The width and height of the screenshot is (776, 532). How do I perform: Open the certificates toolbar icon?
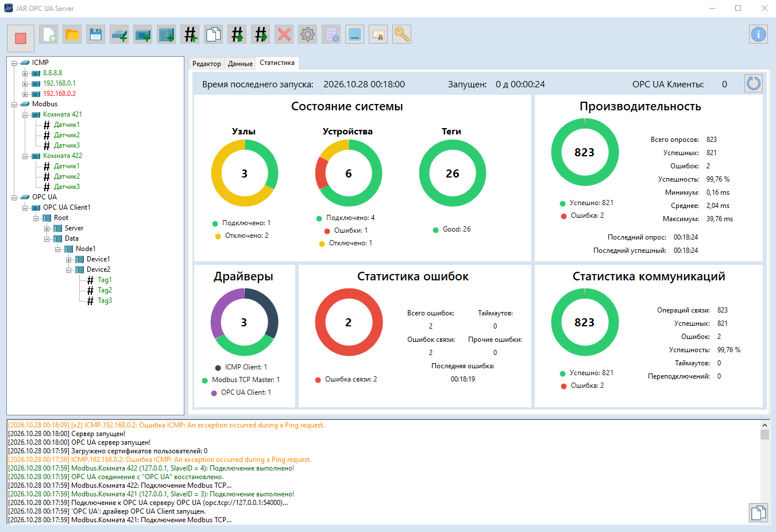pos(379,34)
